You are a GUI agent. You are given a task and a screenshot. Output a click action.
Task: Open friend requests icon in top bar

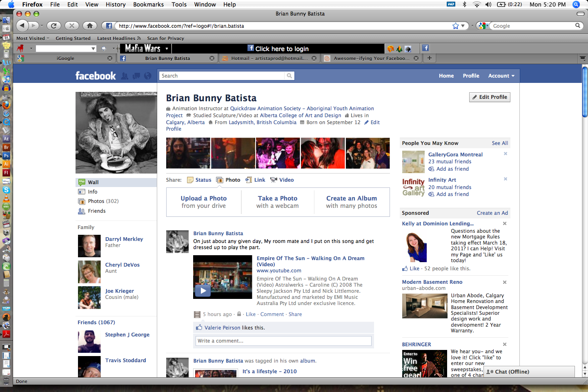pyautogui.click(x=125, y=76)
